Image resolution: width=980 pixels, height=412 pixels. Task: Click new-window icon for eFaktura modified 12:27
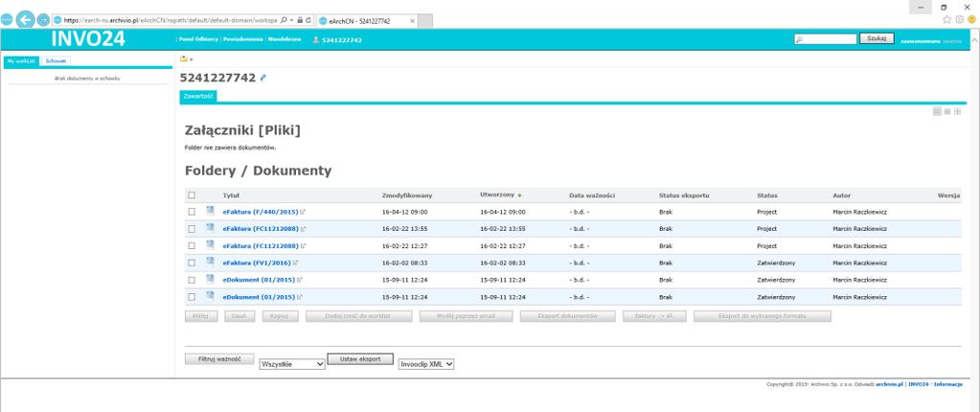tap(304, 245)
